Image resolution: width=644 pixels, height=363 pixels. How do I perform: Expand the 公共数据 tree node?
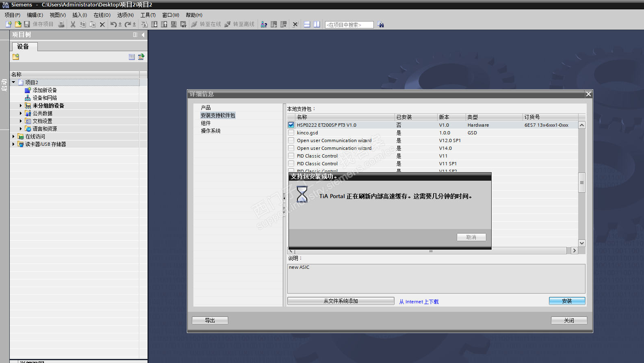[21, 113]
